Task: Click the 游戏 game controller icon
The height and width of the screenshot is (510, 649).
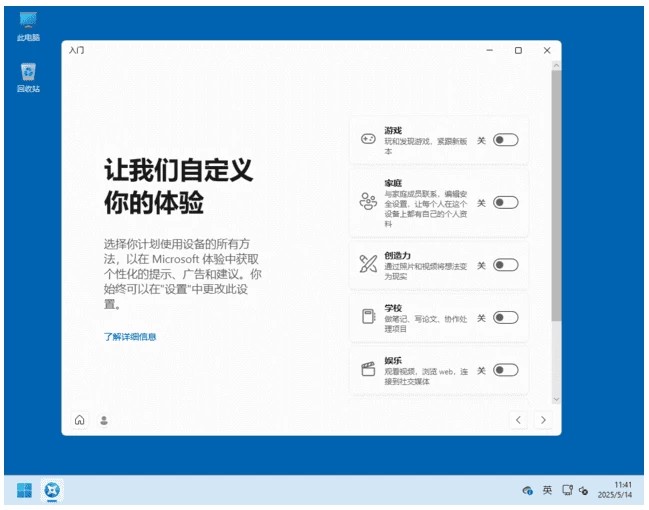Action: coord(368,140)
